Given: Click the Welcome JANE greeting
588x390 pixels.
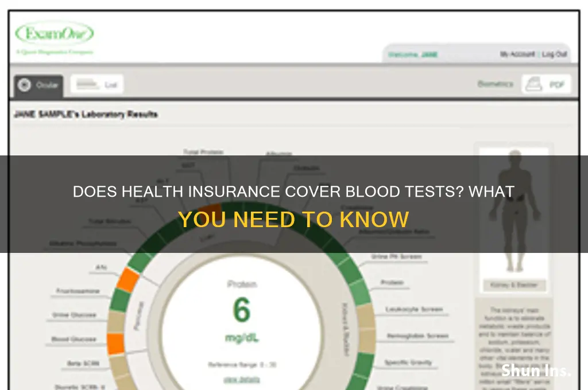Looking at the screenshot, I should pyautogui.click(x=412, y=54).
